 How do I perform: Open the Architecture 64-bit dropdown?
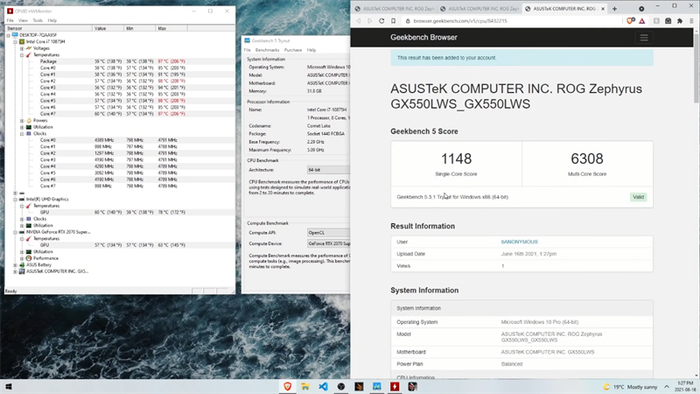329,170
